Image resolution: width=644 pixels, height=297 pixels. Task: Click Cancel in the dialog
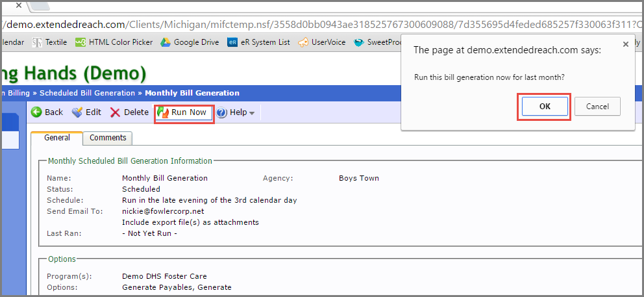[597, 107]
